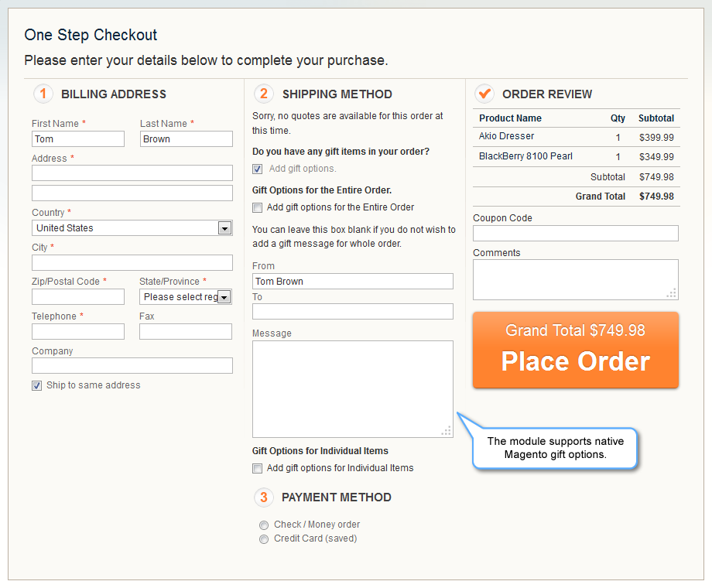Click the Place Order button

click(576, 350)
